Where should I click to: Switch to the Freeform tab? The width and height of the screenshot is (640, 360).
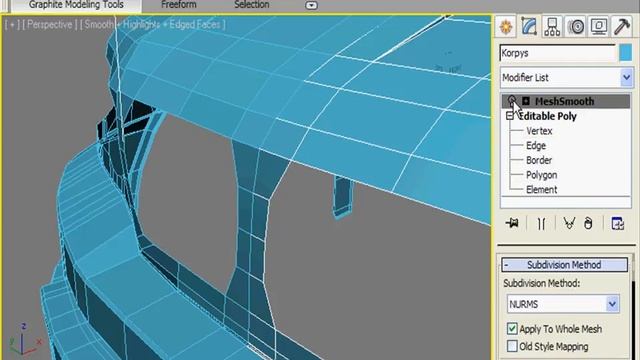[179, 5]
